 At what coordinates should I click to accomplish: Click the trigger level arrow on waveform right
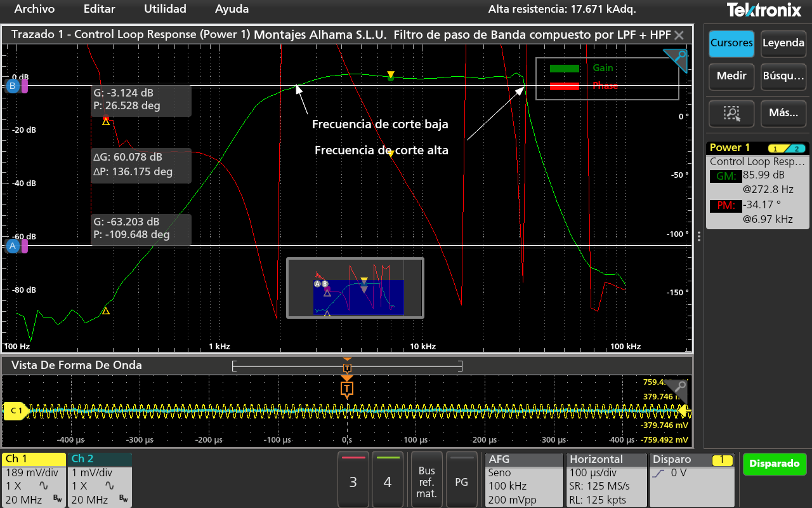(x=684, y=411)
